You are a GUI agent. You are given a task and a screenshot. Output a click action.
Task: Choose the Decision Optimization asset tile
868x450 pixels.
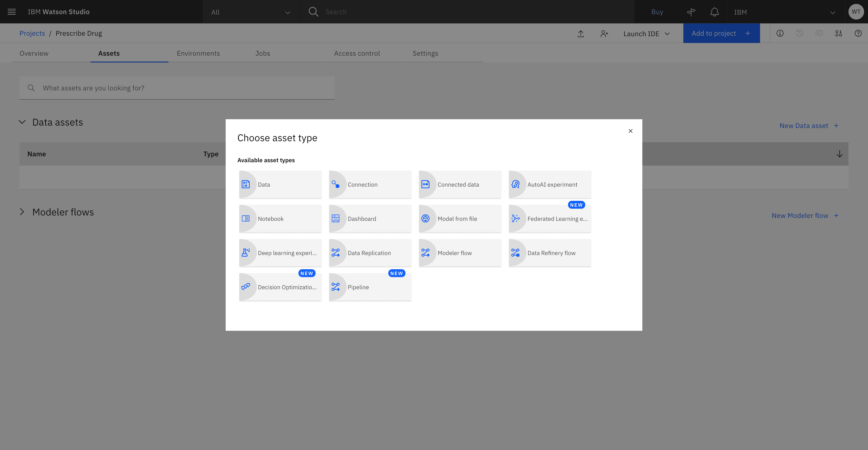tap(280, 287)
